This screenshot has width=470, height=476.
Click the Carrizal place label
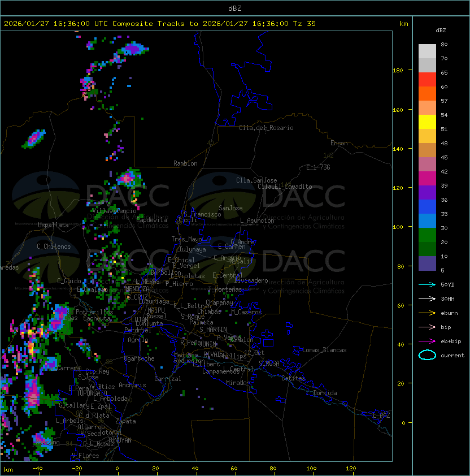coord(167,379)
